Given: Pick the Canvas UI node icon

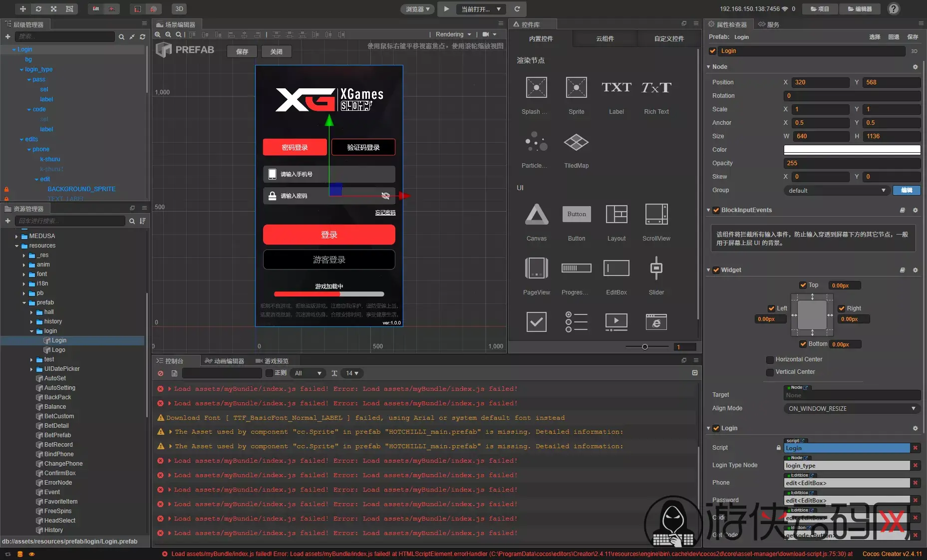Looking at the screenshot, I should point(537,214).
